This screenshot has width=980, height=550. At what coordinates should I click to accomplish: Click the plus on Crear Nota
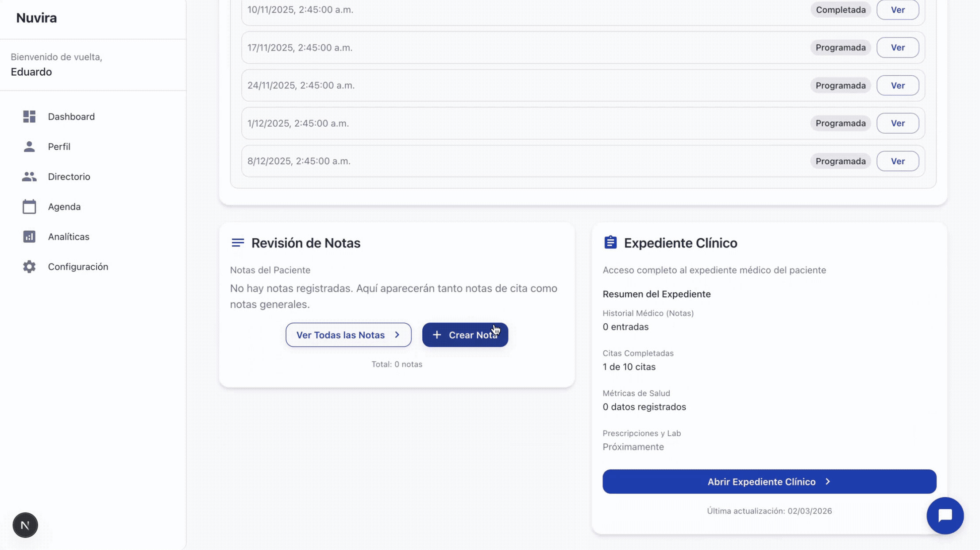437,335
